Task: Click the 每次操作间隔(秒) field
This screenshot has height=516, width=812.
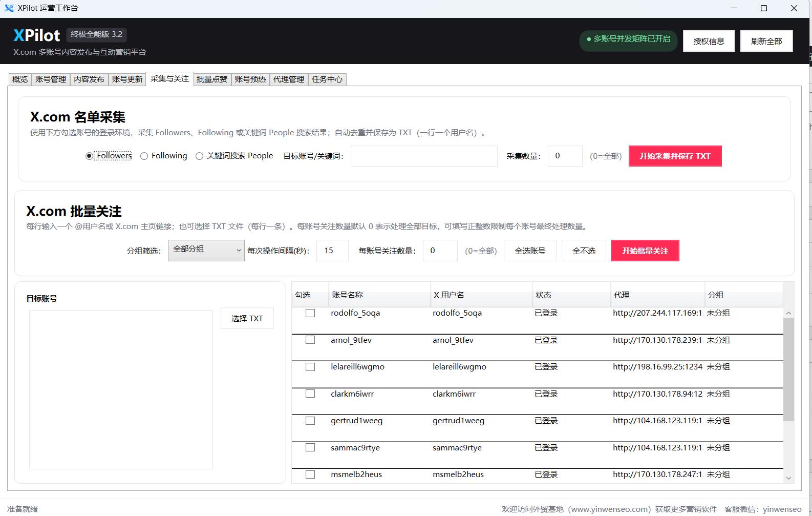Action: coord(332,251)
